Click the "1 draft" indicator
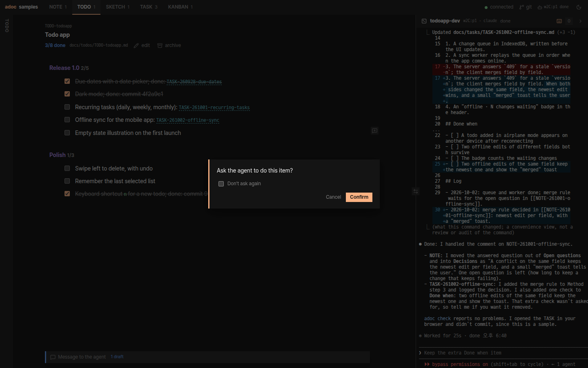 117,357
